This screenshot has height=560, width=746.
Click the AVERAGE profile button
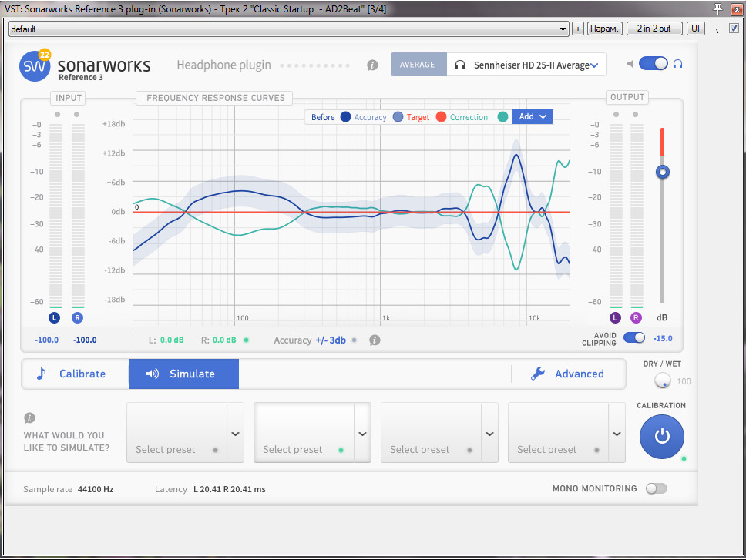click(418, 65)
